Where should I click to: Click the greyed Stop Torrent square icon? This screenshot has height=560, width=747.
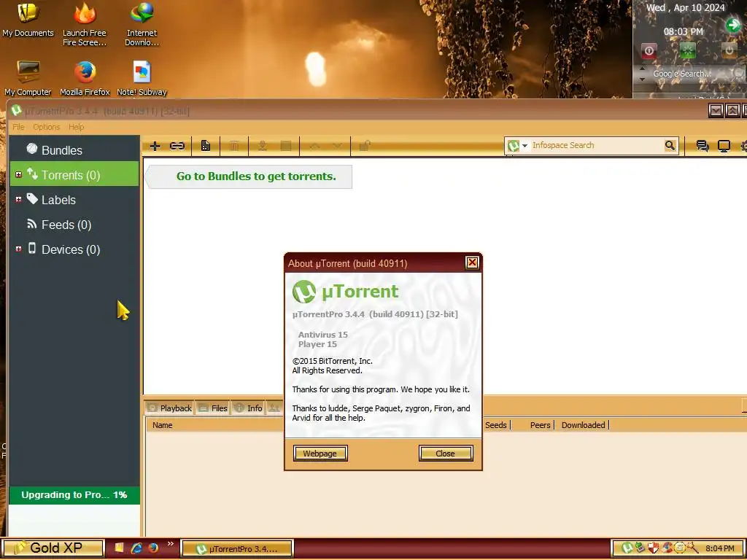click(286, 146)
